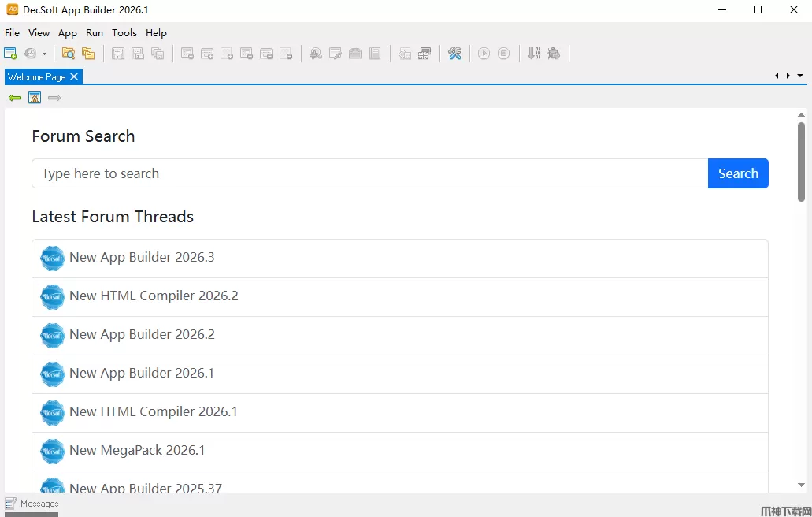Click the circular Stop icon
Viewport: 812px width, 517px height.
(x=504, y=53)
